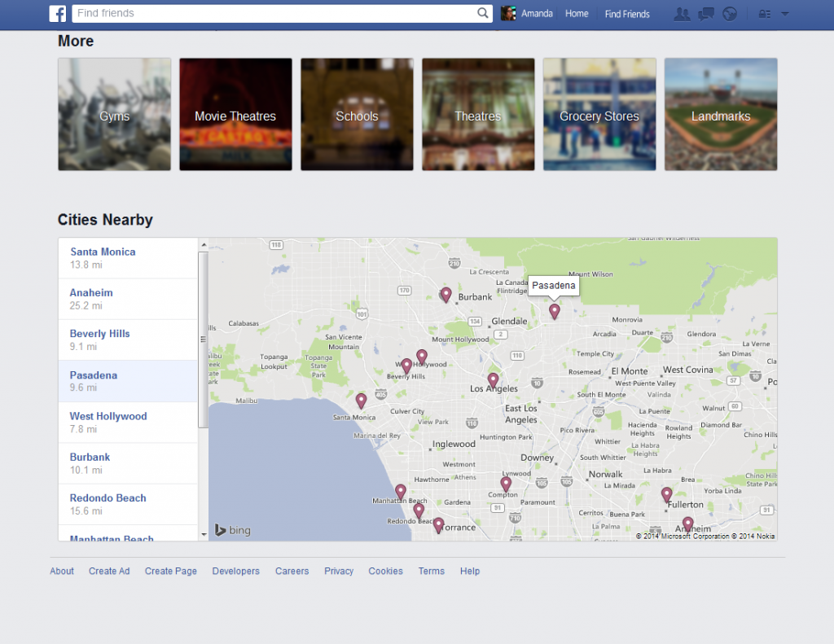Screen dimensions: 834x644
Task: Open the friend requests icon
Action: (682, 14)
